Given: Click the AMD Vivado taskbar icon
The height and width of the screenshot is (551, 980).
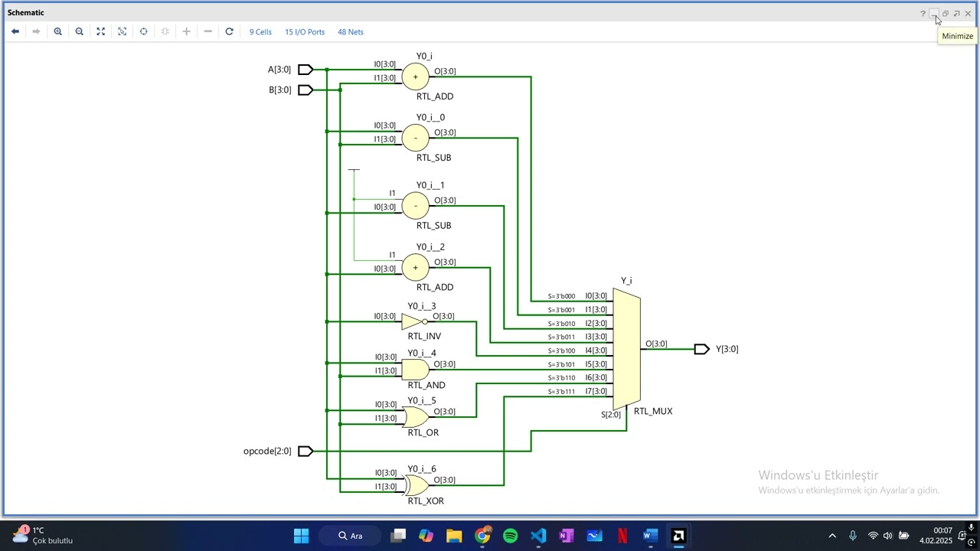Looking at the screenshot, I should (x=678, y=536).
